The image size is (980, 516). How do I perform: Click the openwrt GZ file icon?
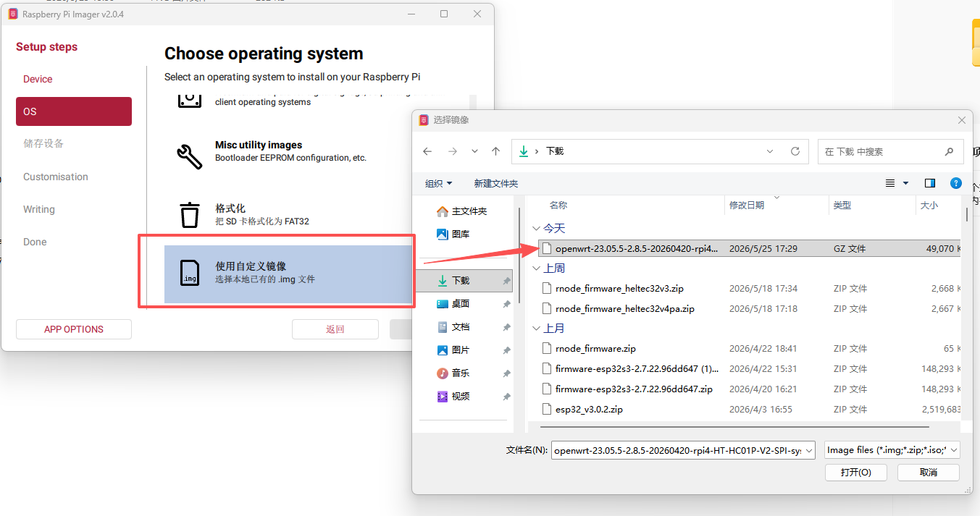click(548, 248)
